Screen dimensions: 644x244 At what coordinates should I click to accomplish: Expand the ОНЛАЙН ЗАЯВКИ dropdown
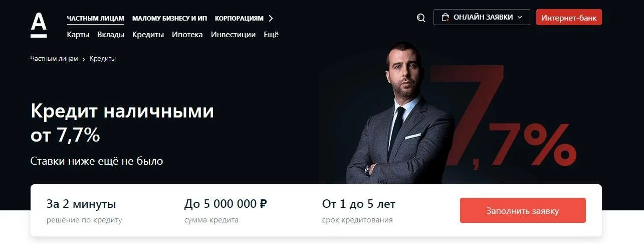(x=482, y=17)
